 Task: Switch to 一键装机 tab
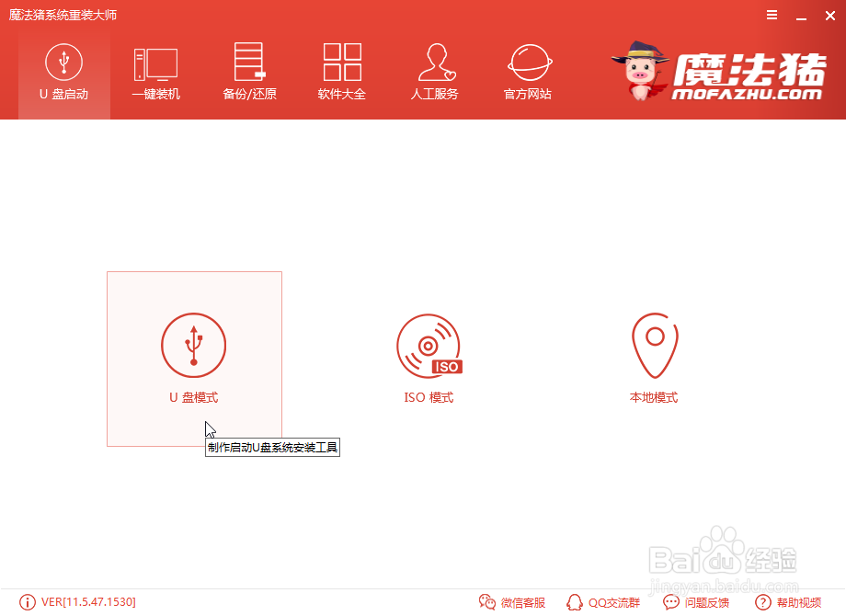click(156, 73)
